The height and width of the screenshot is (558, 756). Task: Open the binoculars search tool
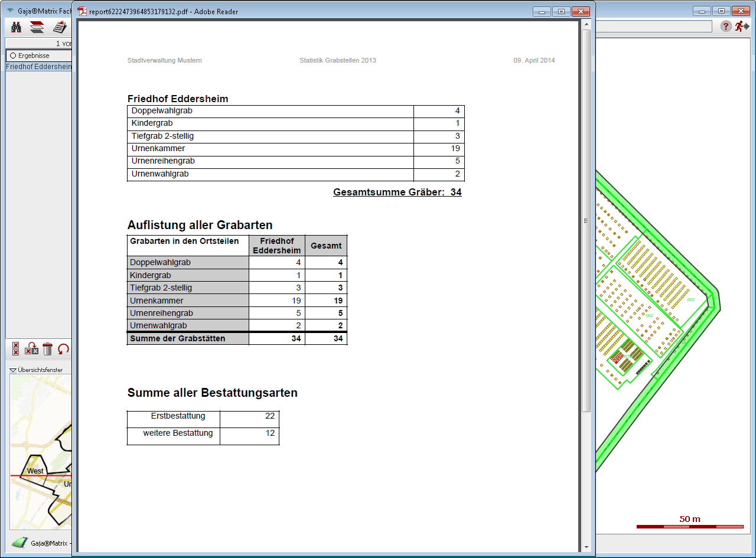click(16, 27)
